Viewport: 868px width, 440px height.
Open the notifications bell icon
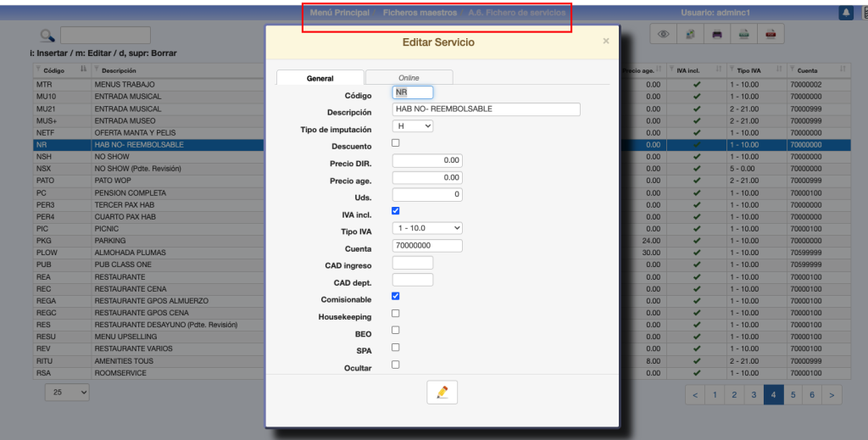pos(846,13)
